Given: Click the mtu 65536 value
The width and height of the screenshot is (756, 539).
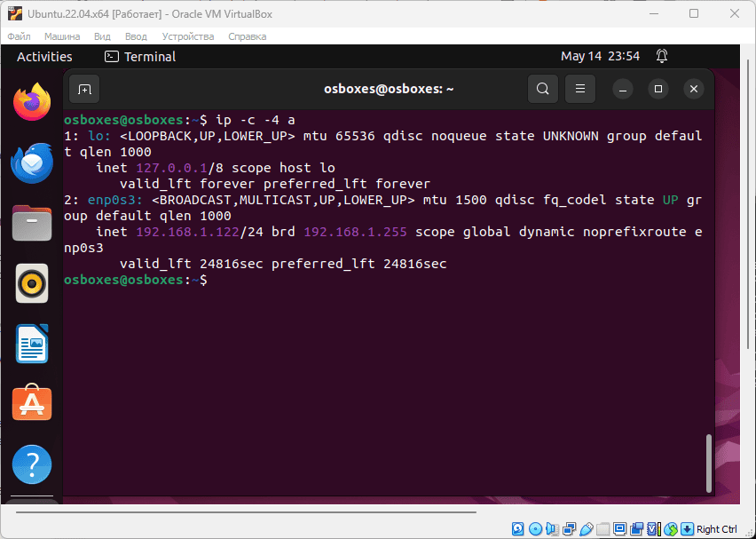Looking at the screenshot, I should point(339,136).
